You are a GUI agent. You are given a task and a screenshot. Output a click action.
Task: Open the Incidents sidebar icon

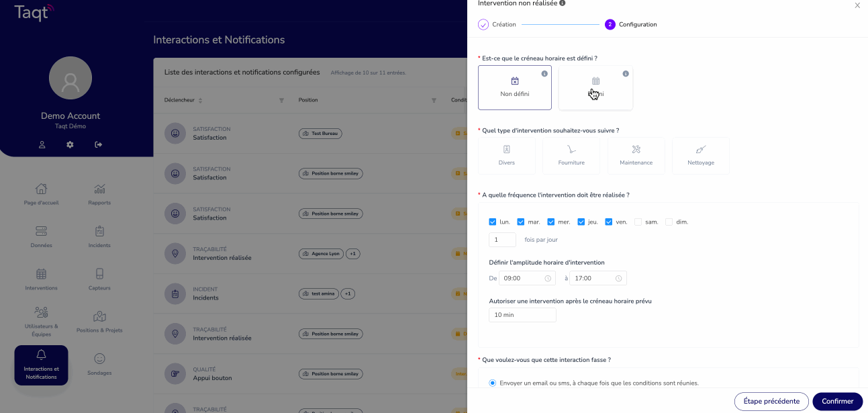[x=99, y=231]
